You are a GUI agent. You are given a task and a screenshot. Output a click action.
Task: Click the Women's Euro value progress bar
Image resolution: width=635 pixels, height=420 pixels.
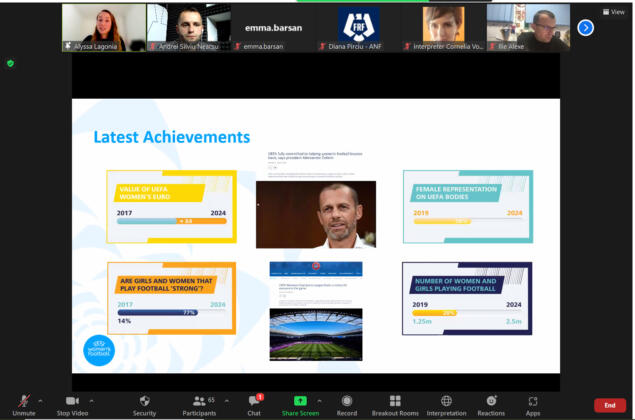click(x=172, y=221)
